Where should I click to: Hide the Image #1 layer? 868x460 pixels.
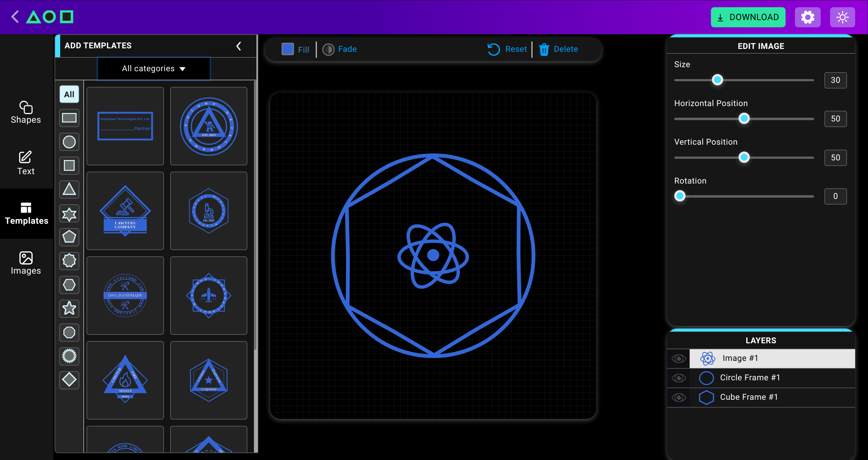(679, 358)
